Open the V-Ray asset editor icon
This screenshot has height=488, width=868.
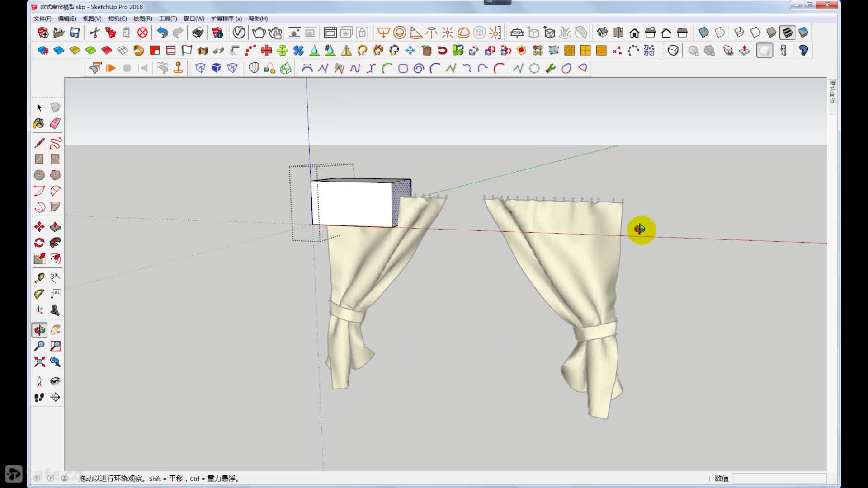[239, 33]
